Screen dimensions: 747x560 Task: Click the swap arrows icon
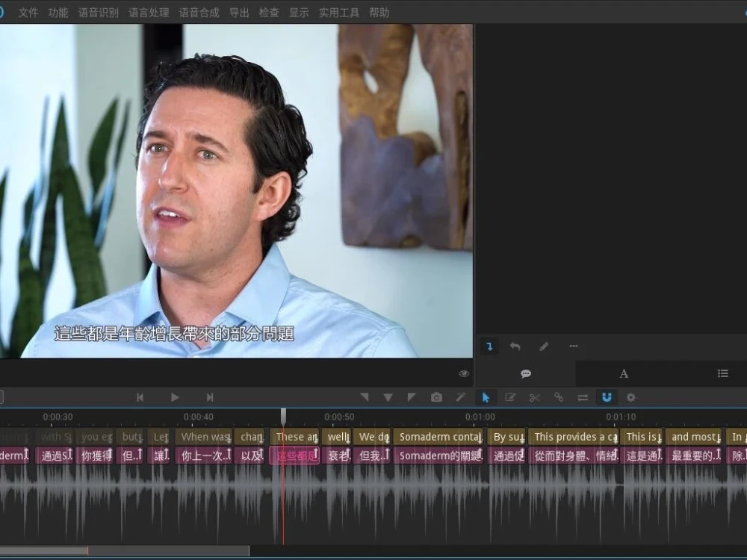click(x=583, y=397)
